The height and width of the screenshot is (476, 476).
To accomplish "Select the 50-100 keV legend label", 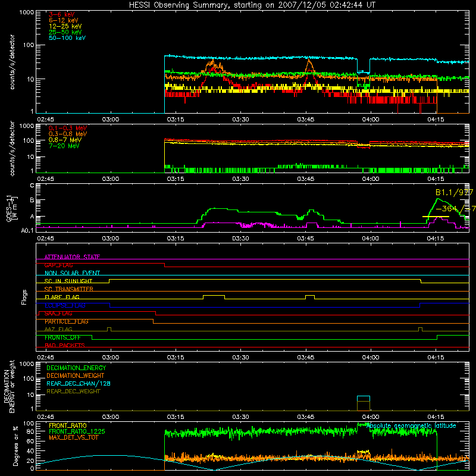I will tap(67, 38).
